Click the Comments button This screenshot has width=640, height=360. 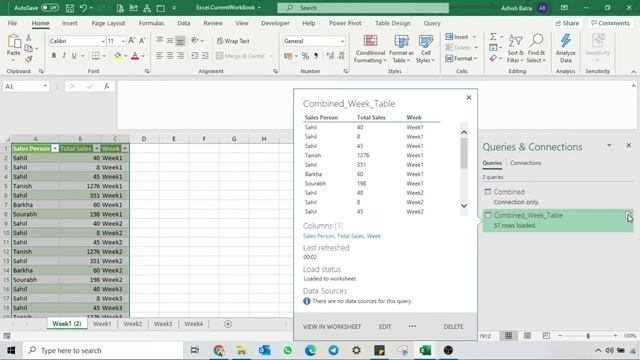point(610,23)
